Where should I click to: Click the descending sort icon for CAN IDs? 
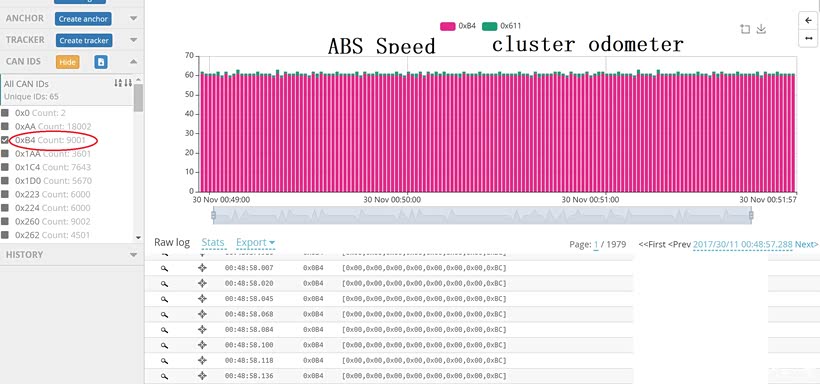127,83
